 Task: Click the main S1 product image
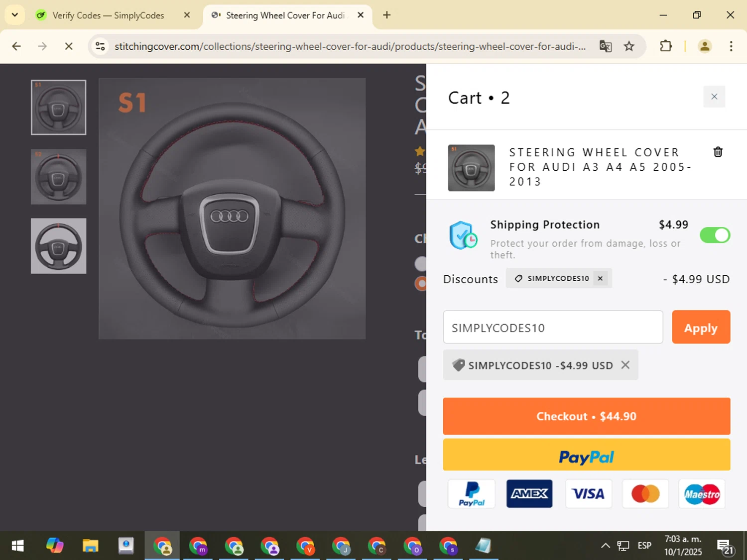point(232,209)
